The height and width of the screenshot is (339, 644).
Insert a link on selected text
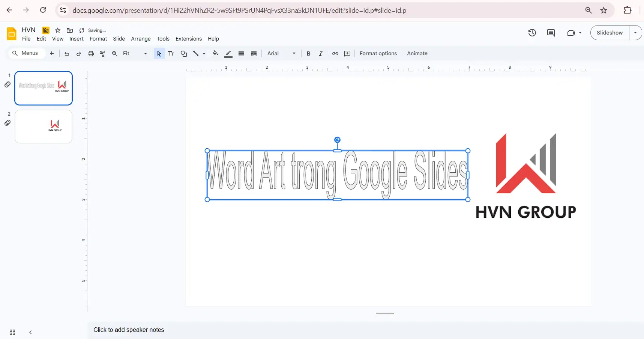tap(335, 53)
